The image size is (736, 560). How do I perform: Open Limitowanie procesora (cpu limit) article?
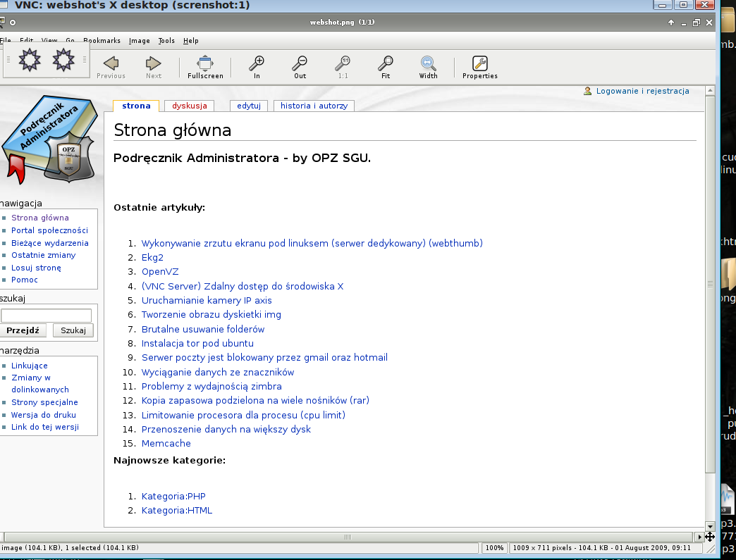tap(244, 415)
